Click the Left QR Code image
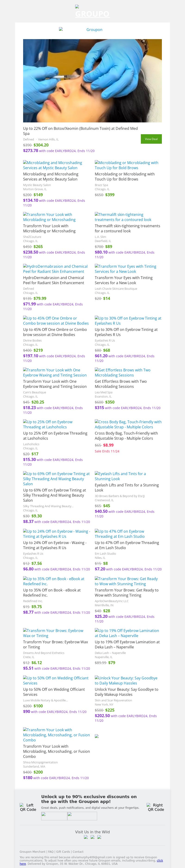 tap(28, 807)
